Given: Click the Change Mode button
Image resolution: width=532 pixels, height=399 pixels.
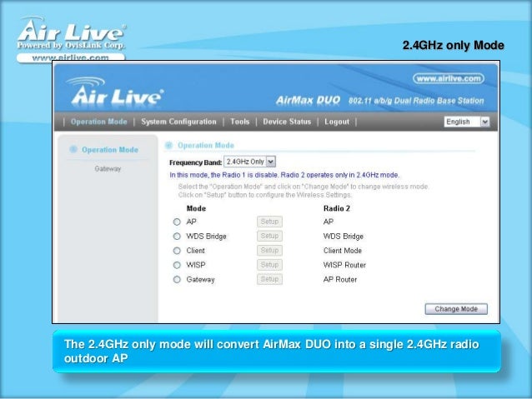Looking at the screenshot, I should click(x=456, y=309).
